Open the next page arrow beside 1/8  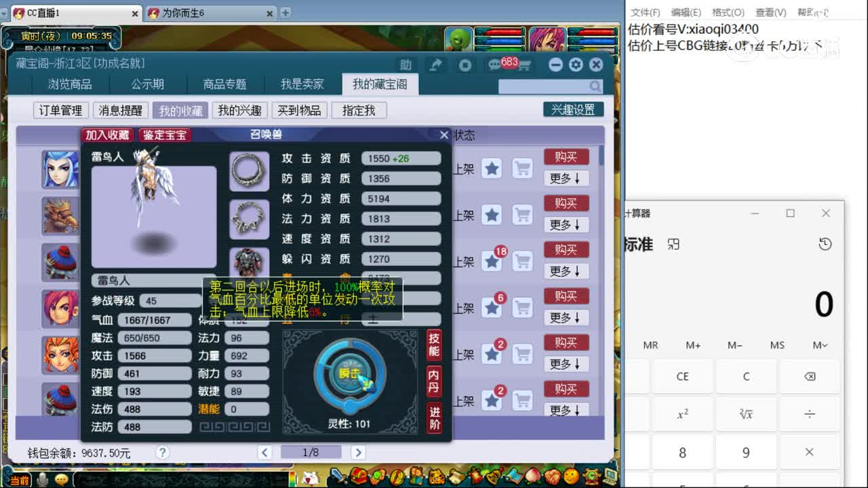pyautogui.click(x=358, y=451)
